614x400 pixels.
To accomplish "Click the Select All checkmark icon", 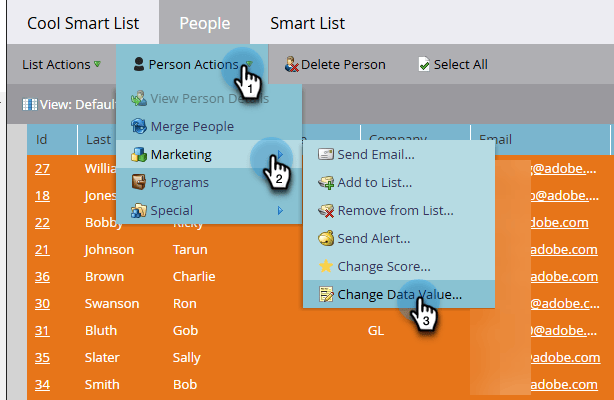I will (424, 64).
